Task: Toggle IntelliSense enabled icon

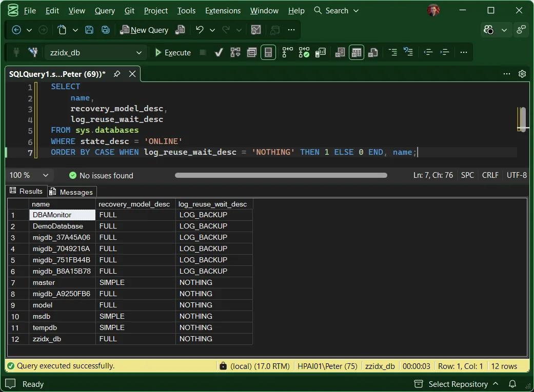Action: [x=268, y=52]
